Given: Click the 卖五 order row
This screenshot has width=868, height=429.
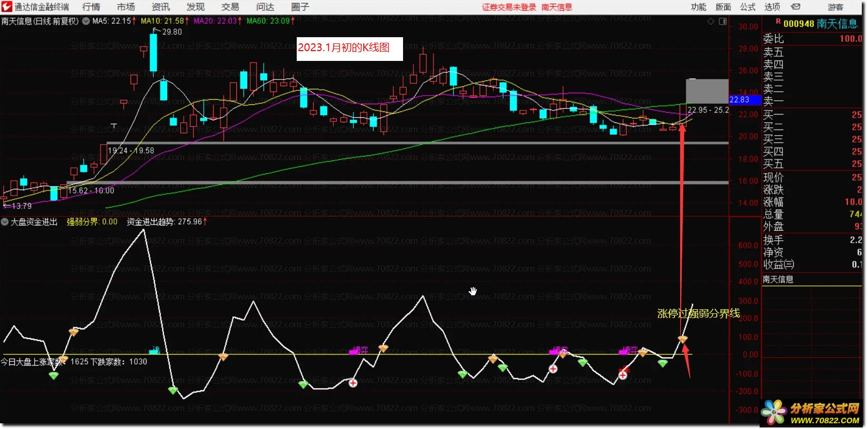Looking at the screenshot, I should pyautogui.click(x=812, y=52).
